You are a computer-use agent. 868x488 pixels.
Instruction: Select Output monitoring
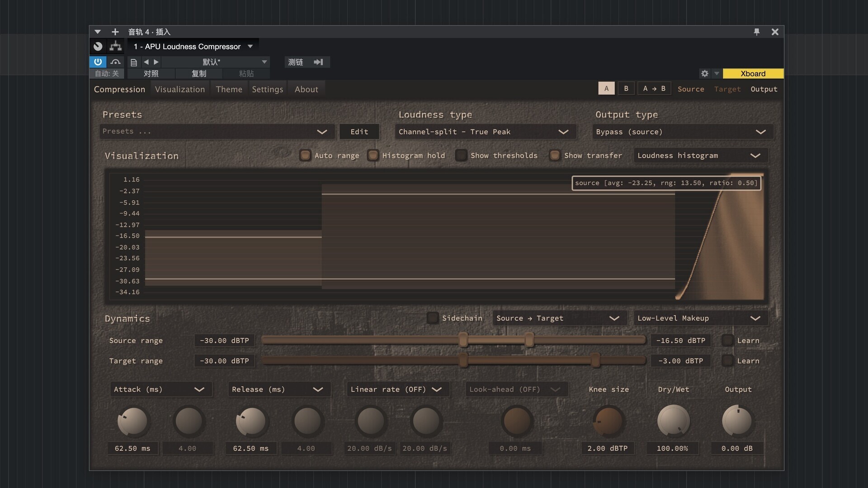click(x=764, y=89)
